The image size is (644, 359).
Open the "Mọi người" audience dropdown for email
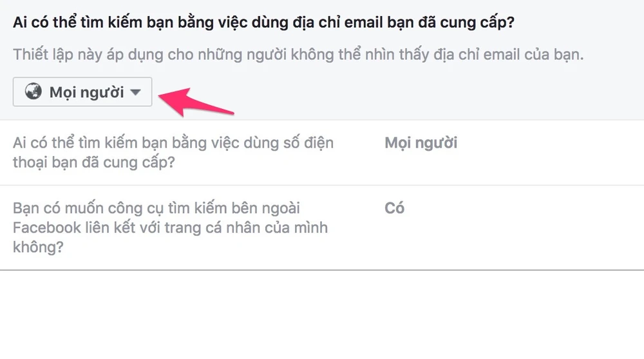click(x=82, y=92)
